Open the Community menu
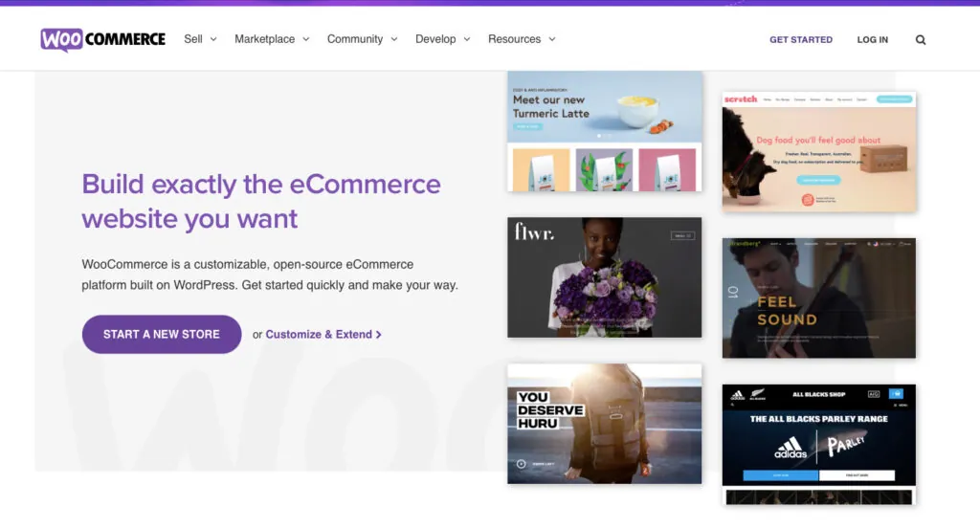The width and height of the screenshot is (980, 528). 355,39
